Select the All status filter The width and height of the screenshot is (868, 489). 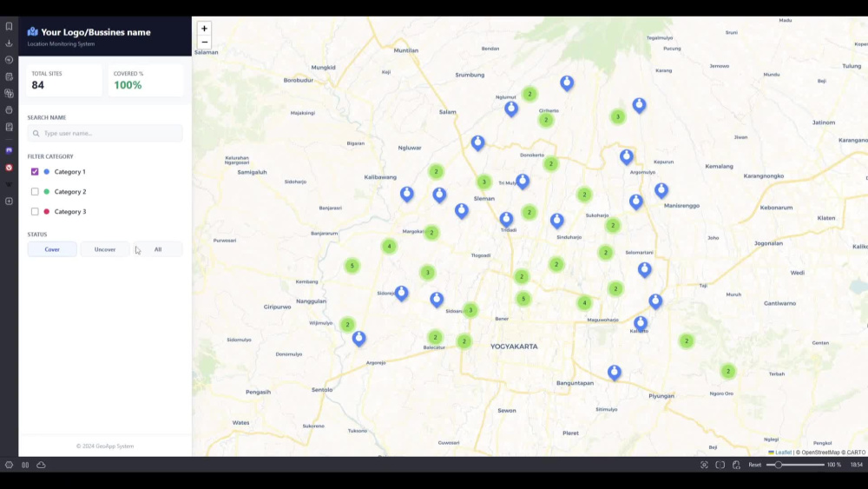click(158, 249)
